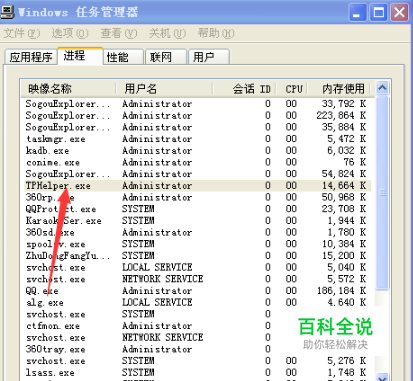Click the 223,864 K memory value
Image resolution: width=413 pixels, height=381 pixels.
(341, 115)
